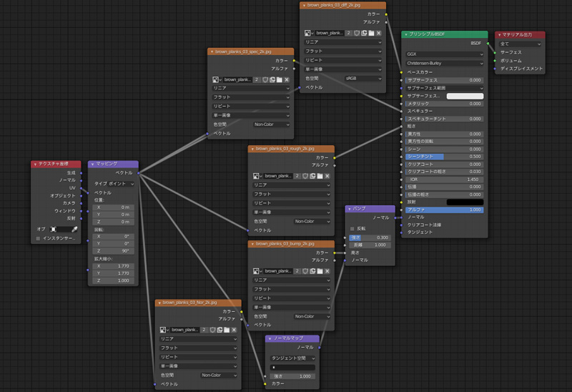Toggle インスタンサー checkbox in テクスチャ座標 node
This screenshot has height=392, width=572.
(x=37, y=237)
